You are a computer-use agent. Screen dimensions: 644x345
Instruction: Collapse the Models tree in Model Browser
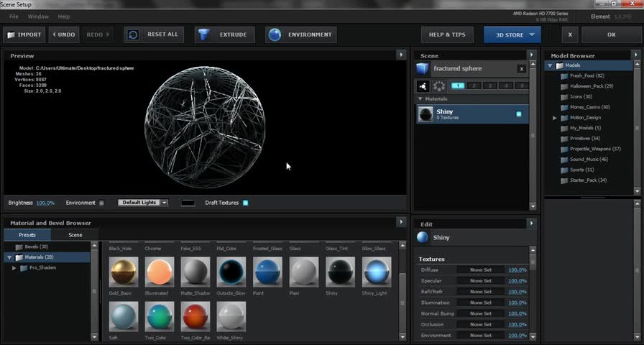tap(550, 65)
